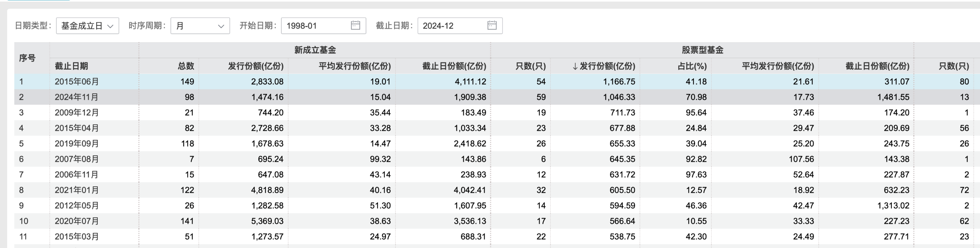The height and width of the screenshot is (248, 980).
Task: Click the 截止日期 column header
Action: click(x=72, y=66)
